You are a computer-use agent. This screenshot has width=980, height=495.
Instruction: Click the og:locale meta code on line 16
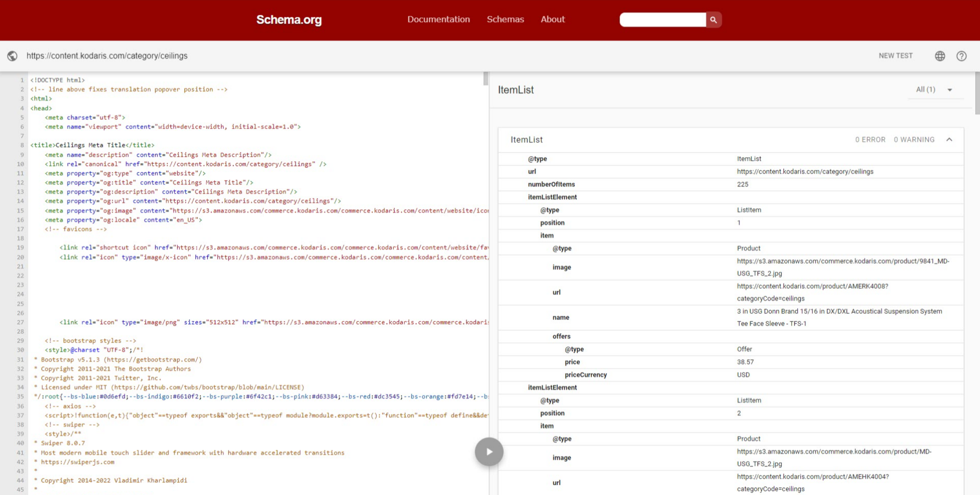(124, 220)
